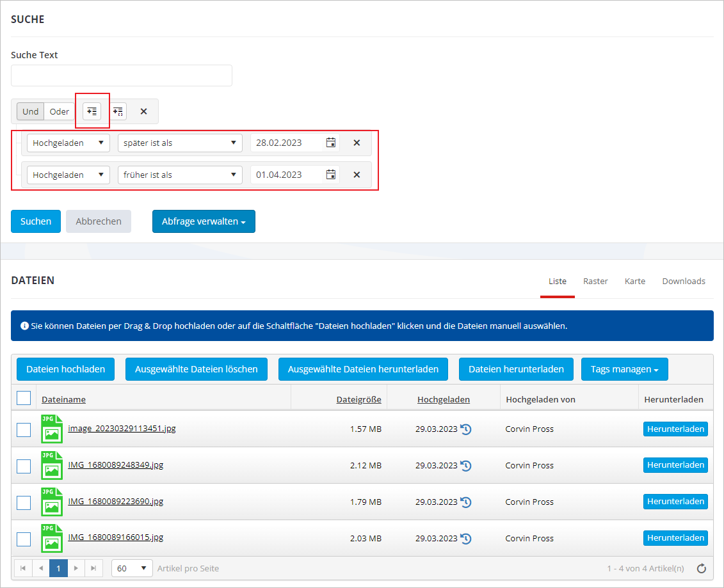The width and height of the screenshot is (724, 588).
Task: Switch to the Raster view tab
Action: [x=595, y=281]
